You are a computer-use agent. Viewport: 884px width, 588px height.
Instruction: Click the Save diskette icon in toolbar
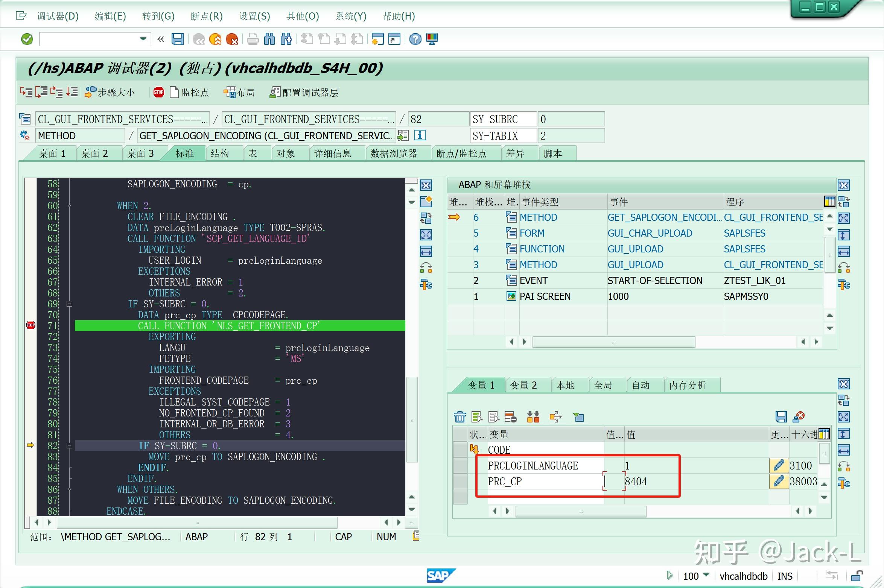[x=177, y=39]
